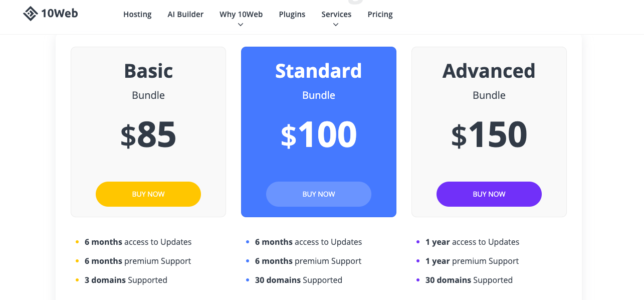Click 3 domains Supported under Basic
Screen dimensions: 644x300
pos(126,280)
